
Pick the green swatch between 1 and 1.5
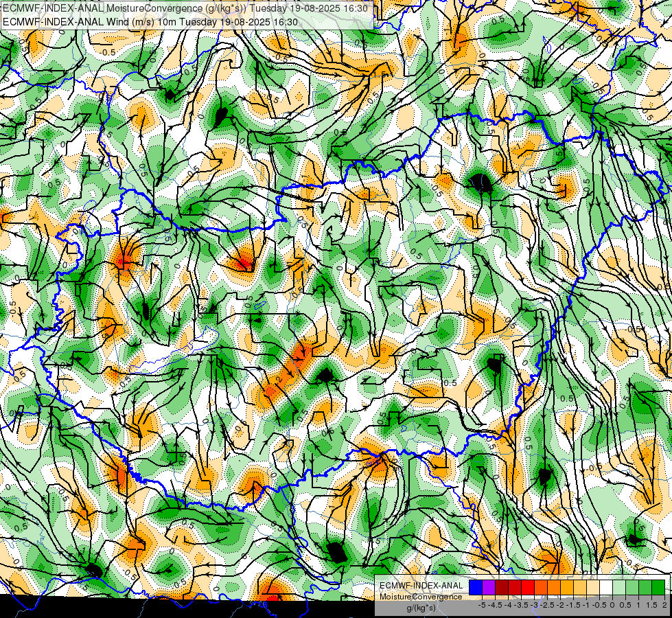click(x=645, y=588)
